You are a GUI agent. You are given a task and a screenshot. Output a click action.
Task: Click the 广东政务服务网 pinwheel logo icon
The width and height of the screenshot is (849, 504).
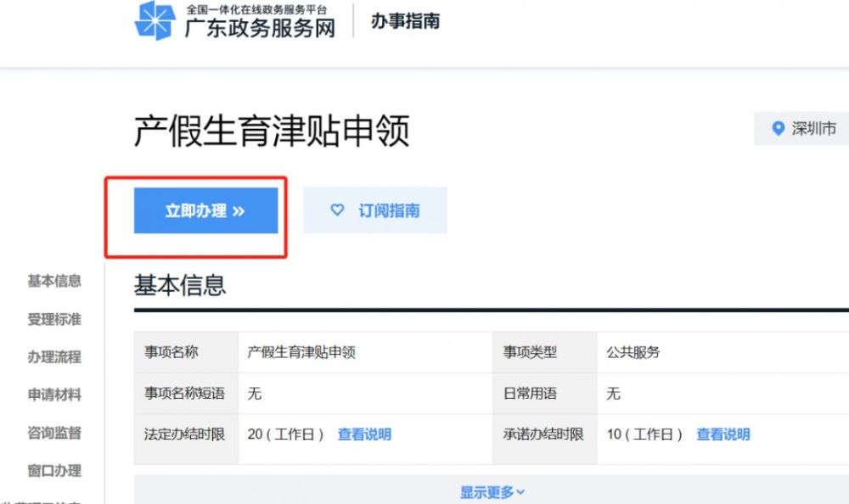155,20
